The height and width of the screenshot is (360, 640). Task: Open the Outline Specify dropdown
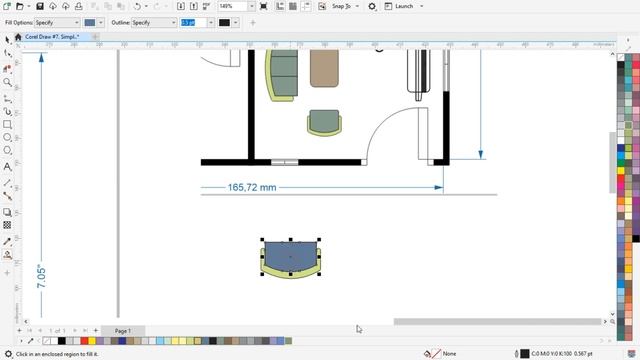pos(154,22)
